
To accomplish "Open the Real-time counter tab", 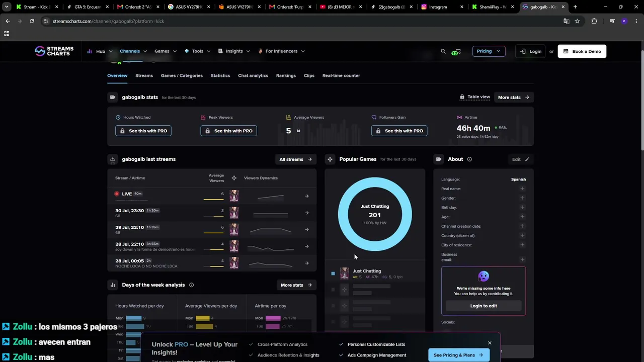I will [x=341, y=75].
